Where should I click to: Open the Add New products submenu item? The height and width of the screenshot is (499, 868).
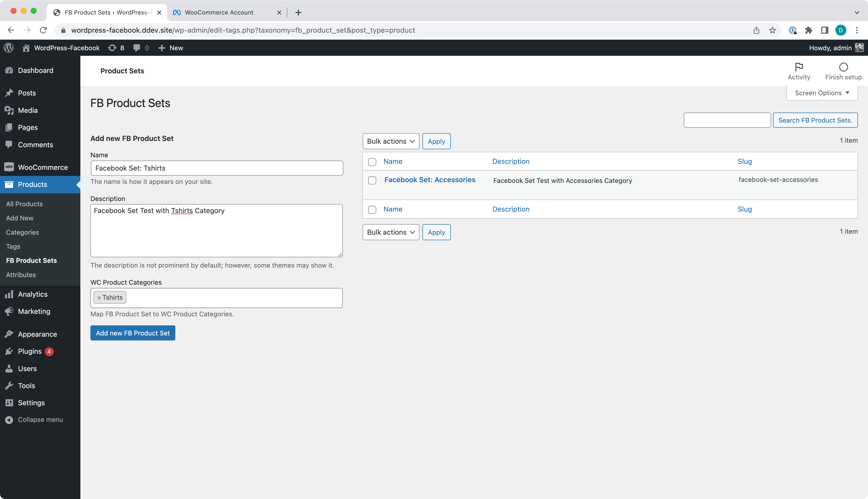[20, 218]
